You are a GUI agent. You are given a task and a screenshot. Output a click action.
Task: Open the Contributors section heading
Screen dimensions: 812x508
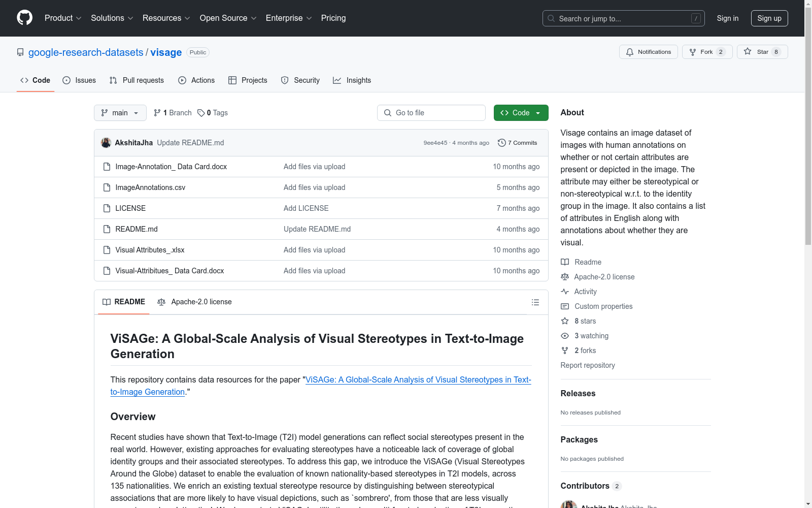point(585,486)
